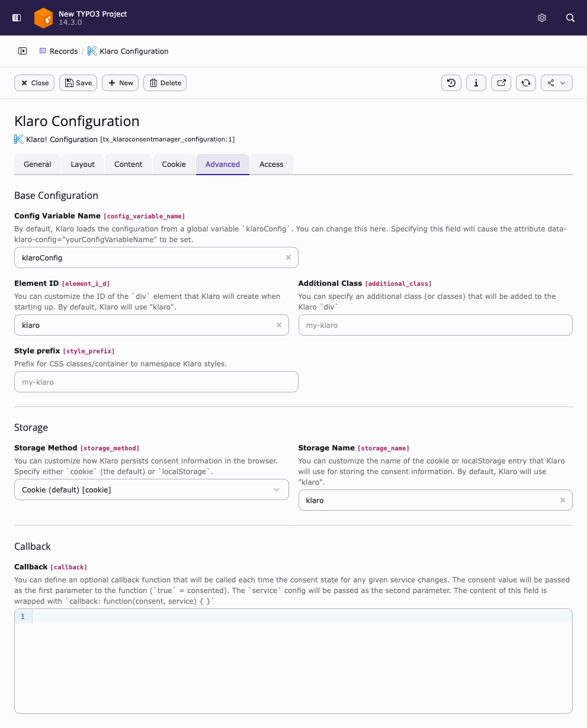Toggle the page tree panel icon
Viewport: 587px width, 728px height.
23,51
